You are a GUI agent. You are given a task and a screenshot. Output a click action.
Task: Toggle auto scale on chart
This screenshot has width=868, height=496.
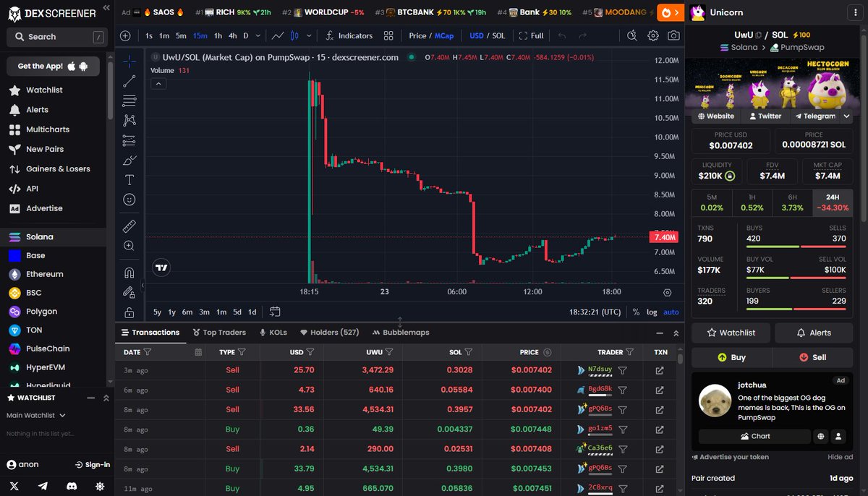[x=671, y=312]
